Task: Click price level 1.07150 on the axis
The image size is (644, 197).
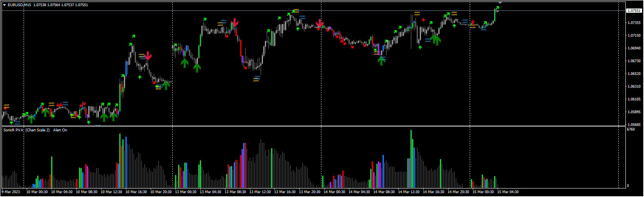Action: [x=634, y=36]
